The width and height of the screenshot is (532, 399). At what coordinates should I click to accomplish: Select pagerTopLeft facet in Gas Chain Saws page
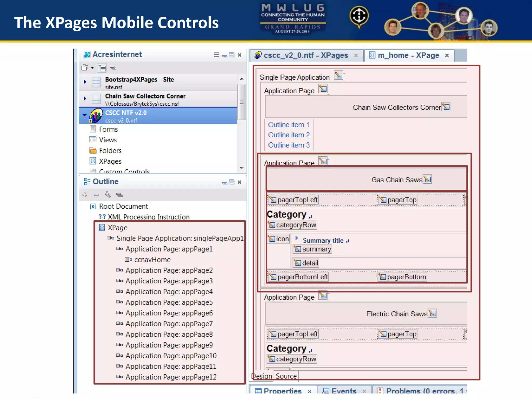[x=293, y=200]
